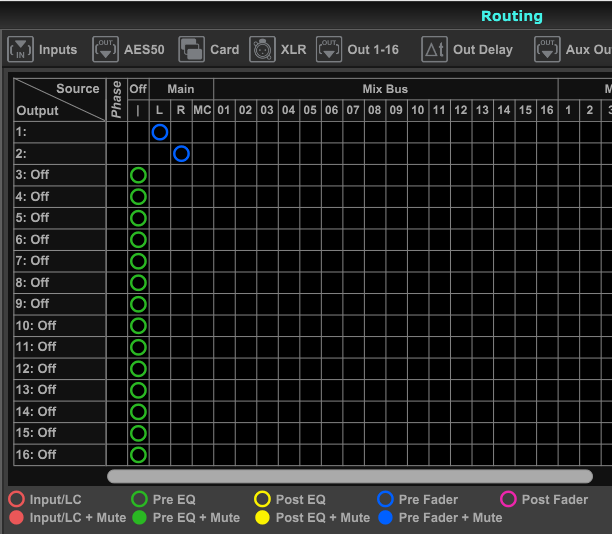Toggle the Off circle for output 6
Viewport: 612px width, 534px height.
coord(138,240)
